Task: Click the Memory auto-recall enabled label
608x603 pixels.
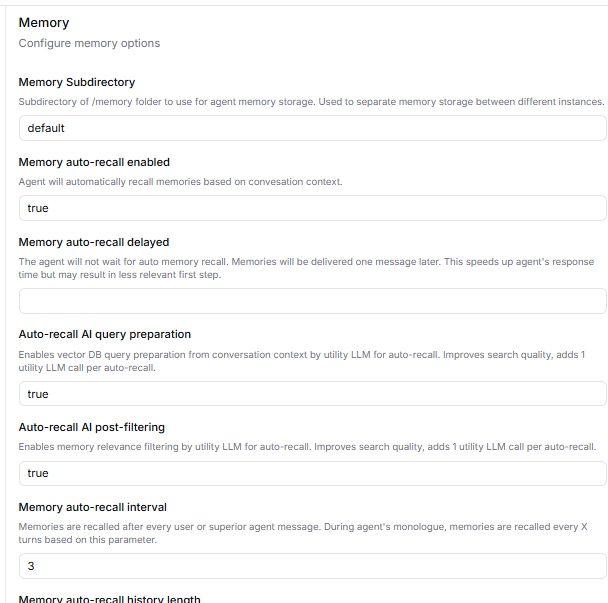Action: click(x=94, y=162)
